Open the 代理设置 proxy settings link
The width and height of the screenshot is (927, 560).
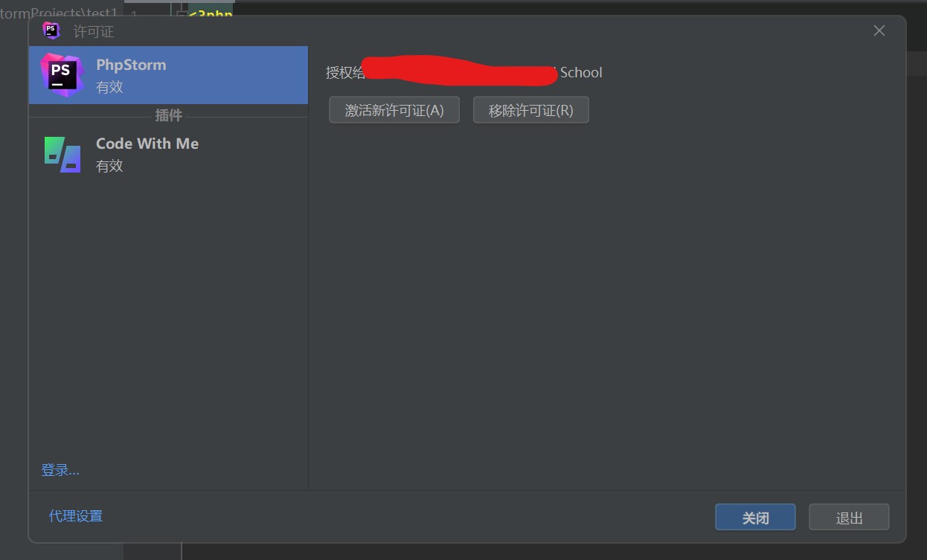coord(76,515)
